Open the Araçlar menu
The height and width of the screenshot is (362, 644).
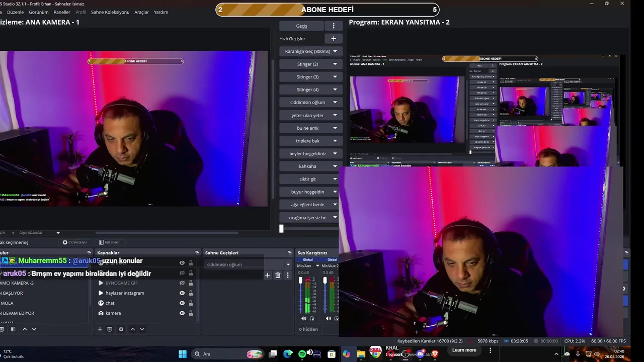(141, 12)
